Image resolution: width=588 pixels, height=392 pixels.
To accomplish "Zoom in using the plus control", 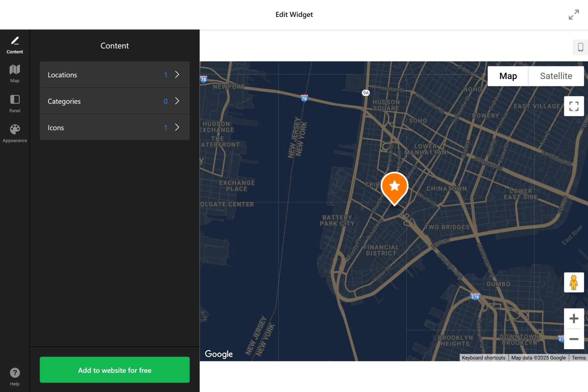I will [x=574, y=318].
